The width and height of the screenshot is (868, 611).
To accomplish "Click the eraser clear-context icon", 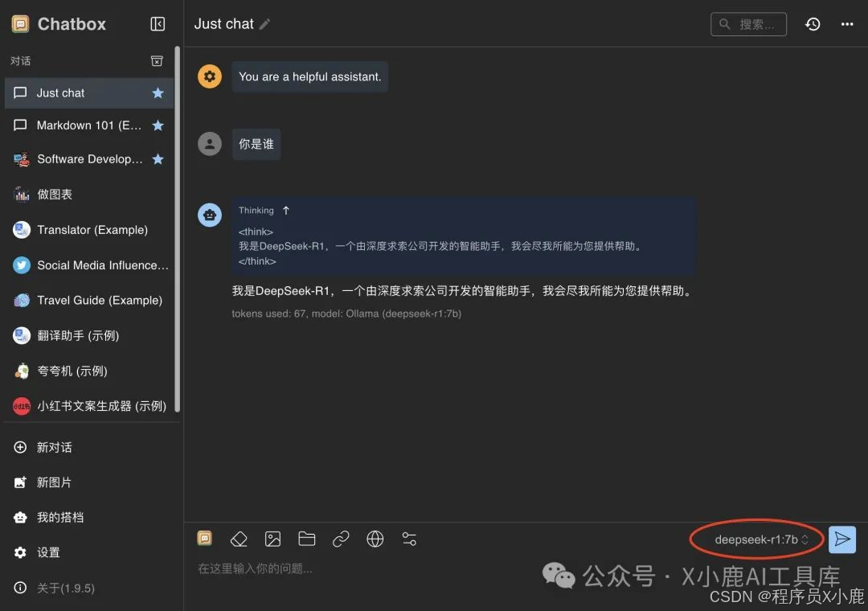I will (x=239, y=539).
